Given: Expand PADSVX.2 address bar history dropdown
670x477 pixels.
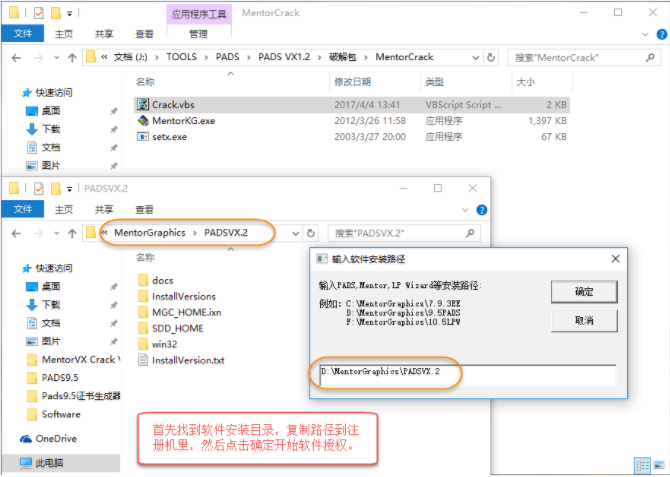Looking at the screenshot, I should (295, 233).
